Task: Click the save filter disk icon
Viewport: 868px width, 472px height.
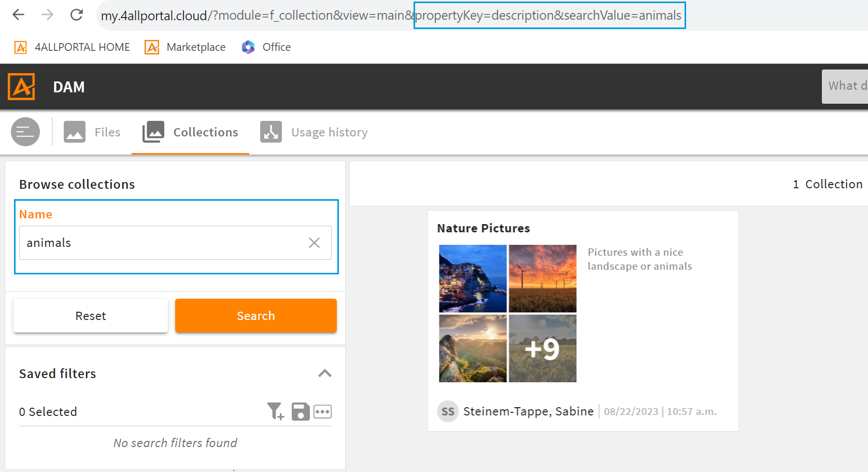Action: tap(300, 411)
